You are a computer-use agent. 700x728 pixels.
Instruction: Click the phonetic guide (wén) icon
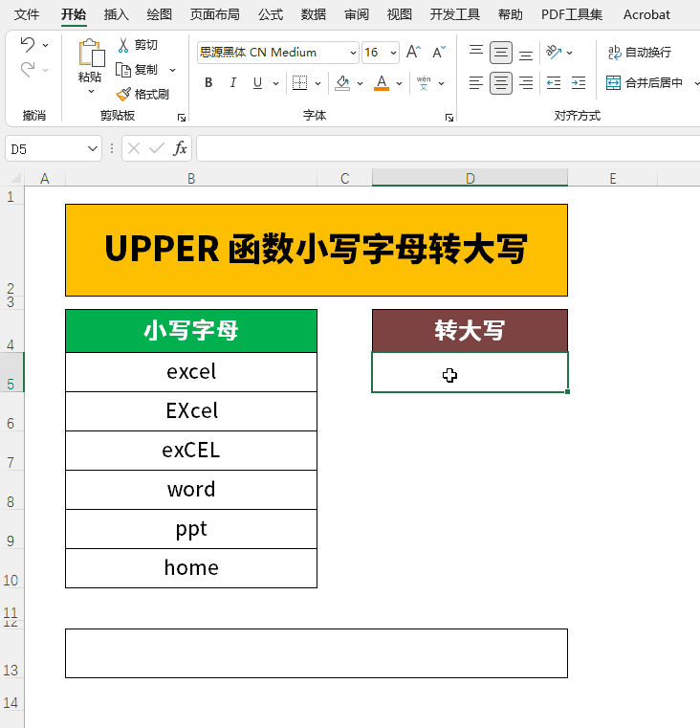pos(424,83)
